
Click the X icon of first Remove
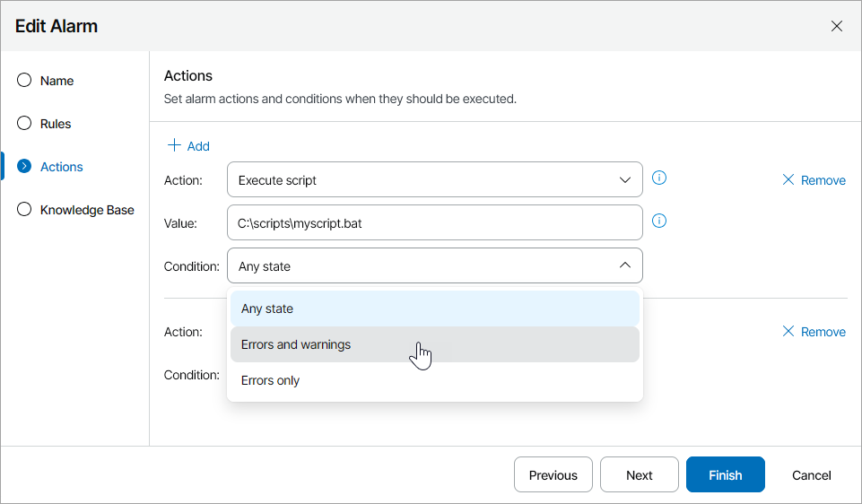coord(788,180)
